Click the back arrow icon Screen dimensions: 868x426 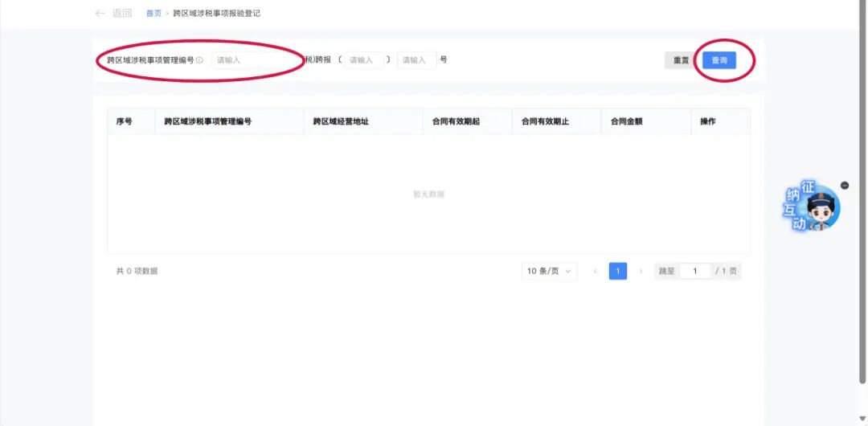pos(100,14)
